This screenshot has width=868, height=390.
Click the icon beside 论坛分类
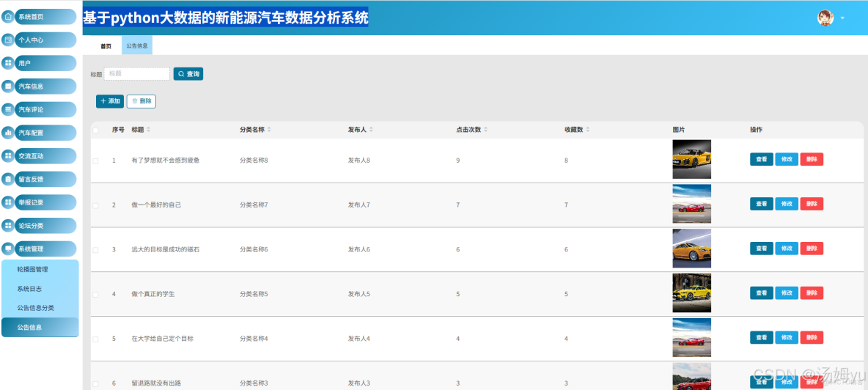(x=8, y=226)
